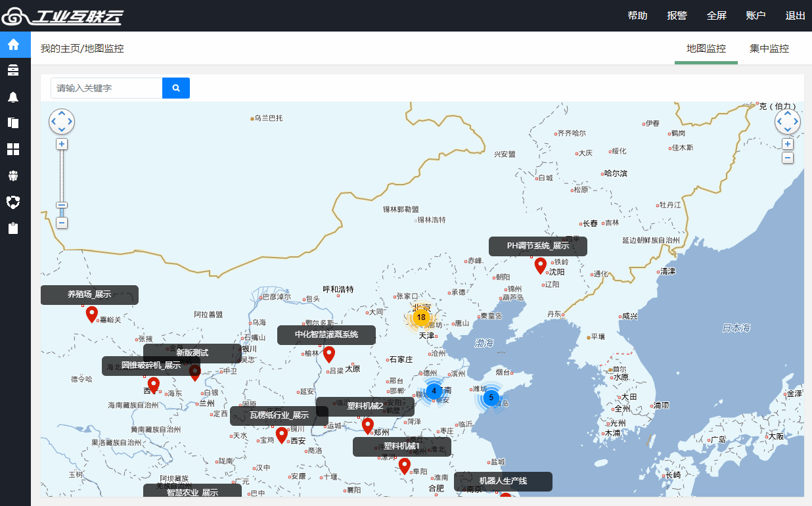
Task: Click the 工业互联云 cloud logo
Action: [62, 16]
